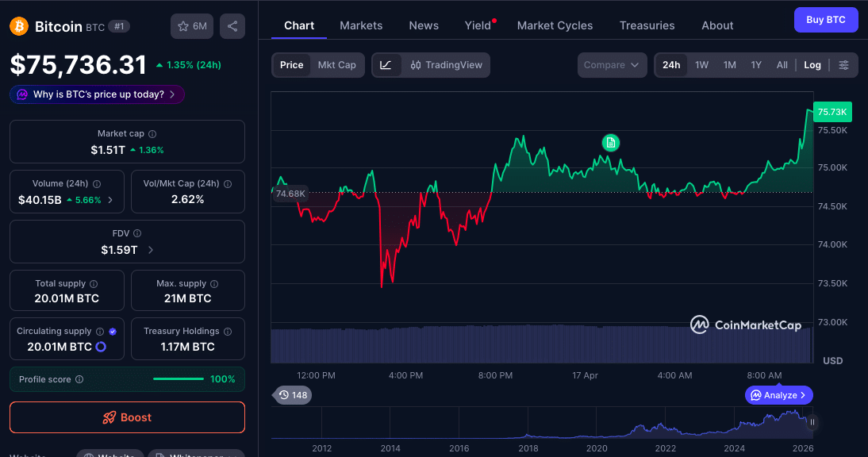Click the 1.17M BTC treasury holdings value
The image size is (868, 457).
[x=188, y=347]
